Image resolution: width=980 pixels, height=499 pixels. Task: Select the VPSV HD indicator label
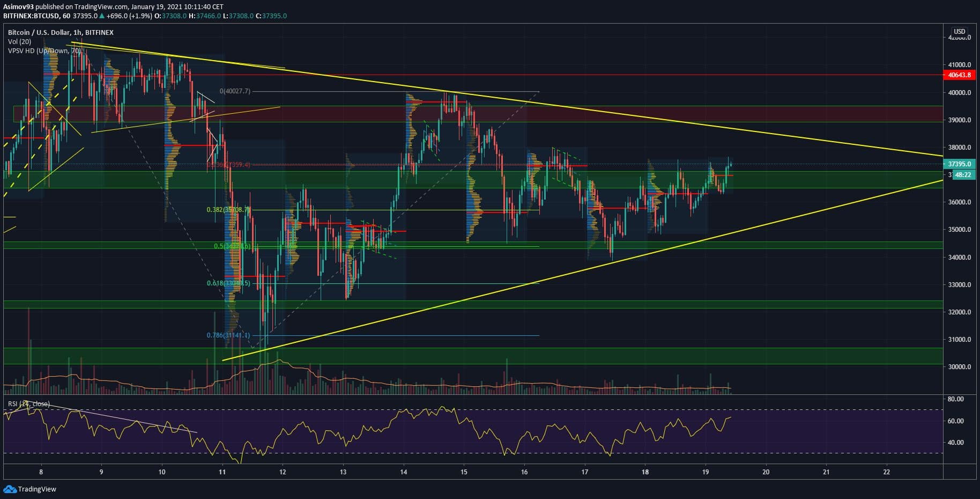point(44,51)
